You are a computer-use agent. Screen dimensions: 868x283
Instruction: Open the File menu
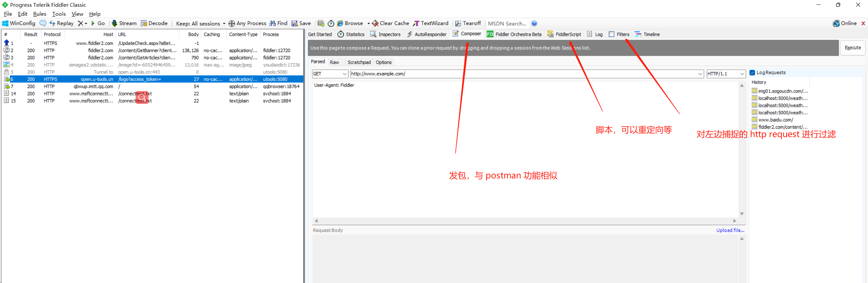click(x=8, y=14)
